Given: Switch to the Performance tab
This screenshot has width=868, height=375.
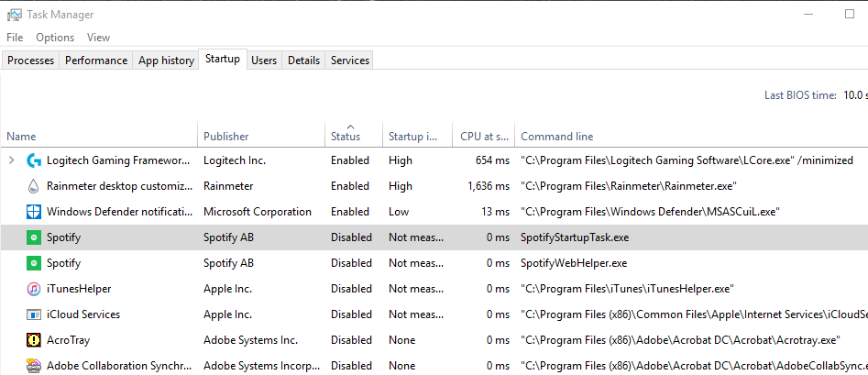Looking at the screenshot, I should (x=96, y=61).
